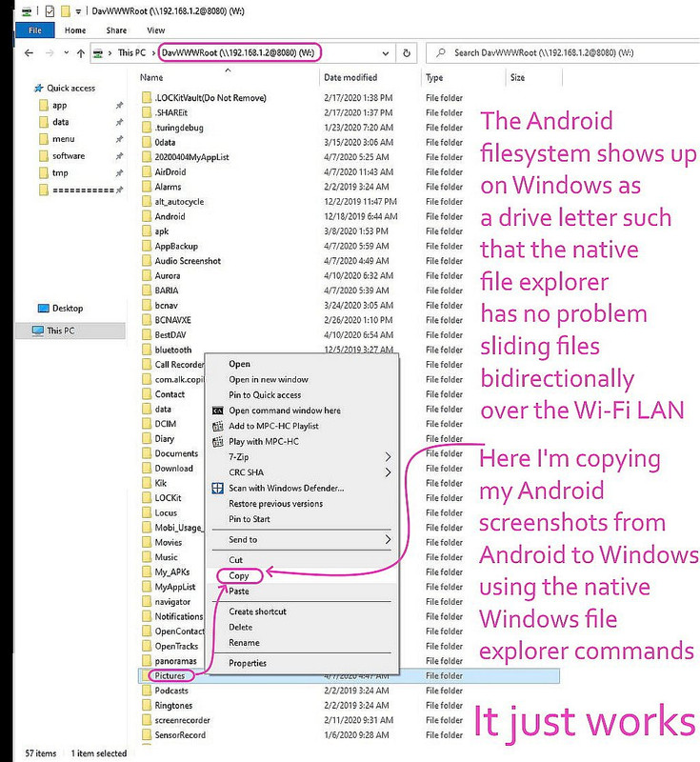Screen dimensions: 700x762
Task: Click the Back navigation arrow
Action: [30, 53]
